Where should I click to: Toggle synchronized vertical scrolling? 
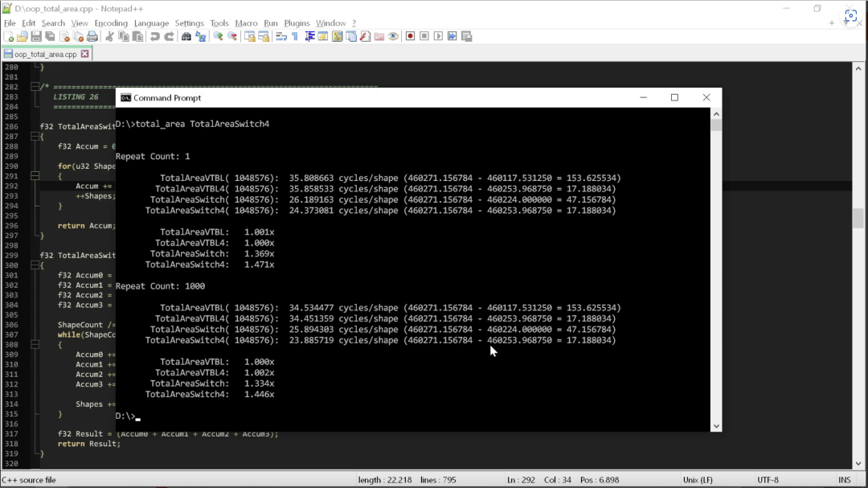tap(250, 36)
